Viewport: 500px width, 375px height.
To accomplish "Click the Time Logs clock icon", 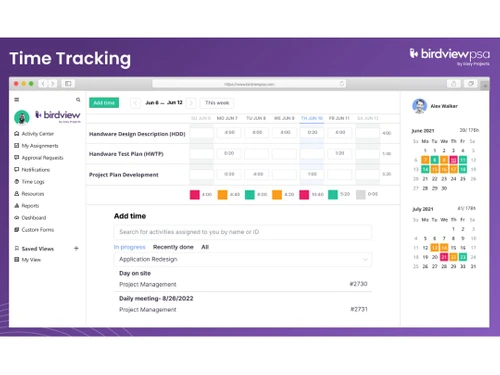I will pyautogui.click(x=17, y=181).
